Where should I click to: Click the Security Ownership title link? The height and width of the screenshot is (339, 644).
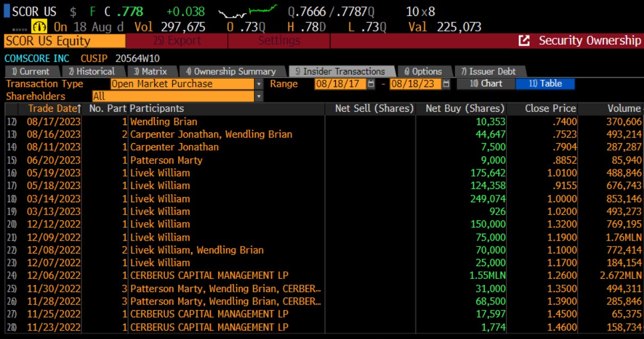pyautogui.click(x=590, y=40)
